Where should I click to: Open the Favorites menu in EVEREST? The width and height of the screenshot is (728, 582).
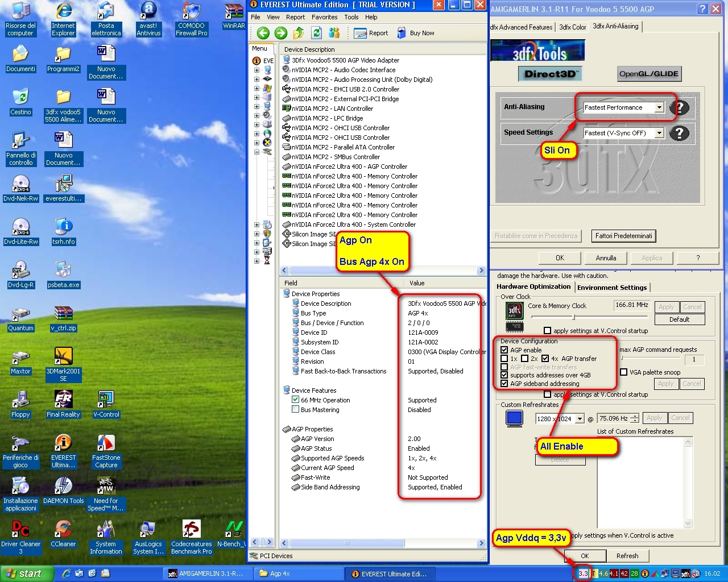coord(324,17)
